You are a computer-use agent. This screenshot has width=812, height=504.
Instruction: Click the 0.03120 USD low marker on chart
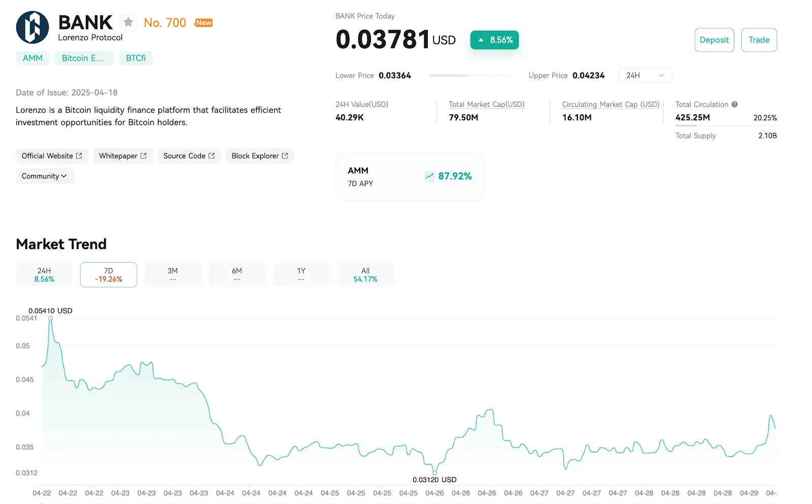click(x=434, y=473)
